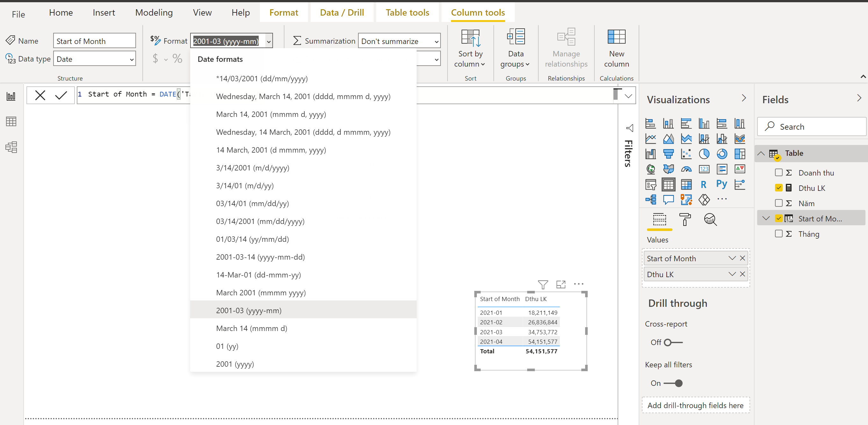Collapse the Visualizations pane
The height and width of the screenshot is (425, 868).
(x=744, y=98)
